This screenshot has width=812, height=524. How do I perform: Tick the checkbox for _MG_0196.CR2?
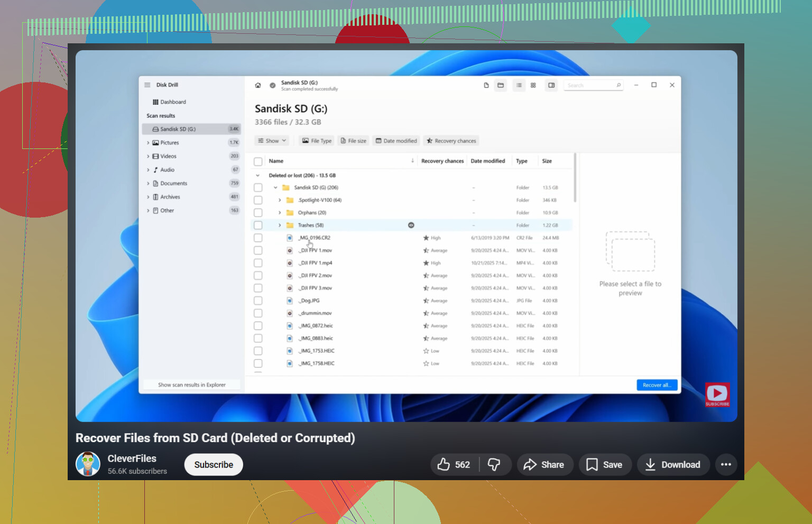pyautogui.click(x=258, y=238)
